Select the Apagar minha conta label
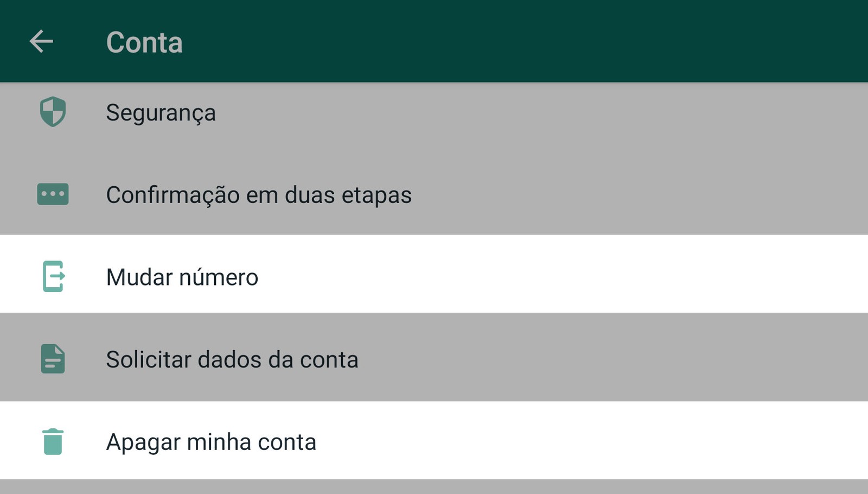This screenshot has height=494, width=868. tap(211, 442)
